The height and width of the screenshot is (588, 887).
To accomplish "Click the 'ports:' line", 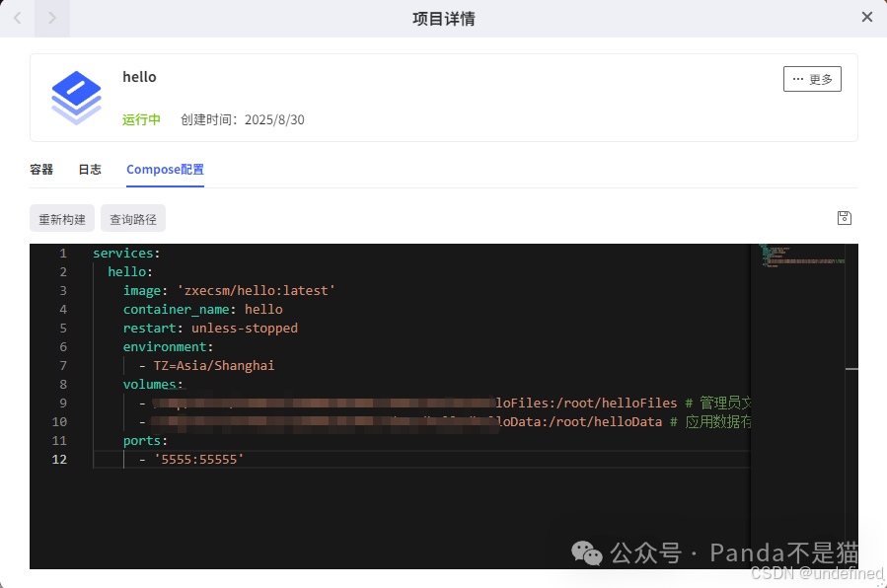I will (x=145, y=440).
